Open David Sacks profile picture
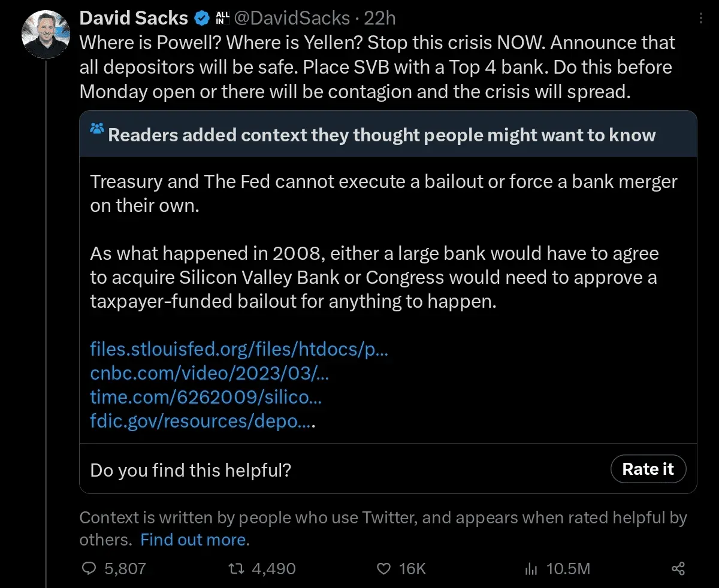The height and width of the screenshot is (588, 719). (x=46, y=34)
